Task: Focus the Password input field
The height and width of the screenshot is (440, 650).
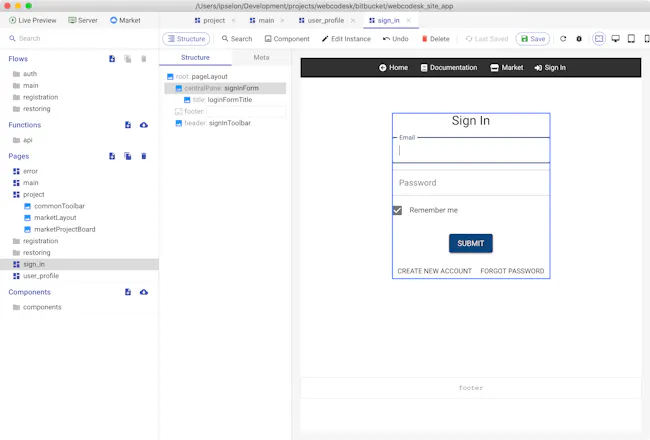Action: coord(471,183)
